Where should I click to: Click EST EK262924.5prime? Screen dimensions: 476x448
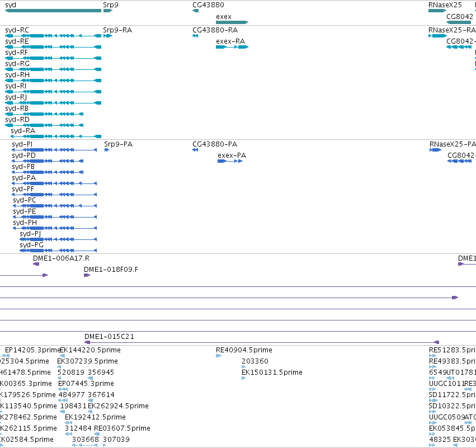point(118,406)
